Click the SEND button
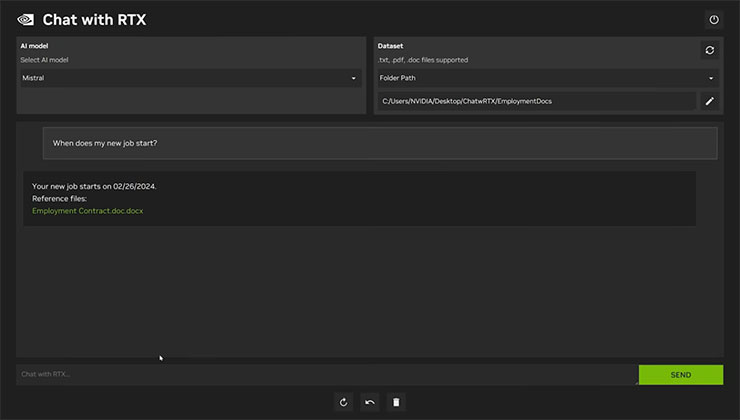The image size is (740, 420). [x=681, y=375]
